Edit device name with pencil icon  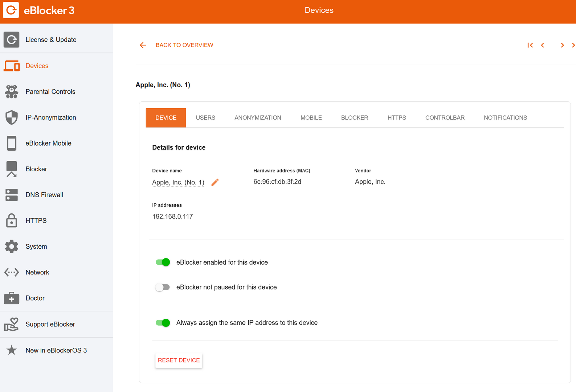pyautogui.click(x=215, y=182)
